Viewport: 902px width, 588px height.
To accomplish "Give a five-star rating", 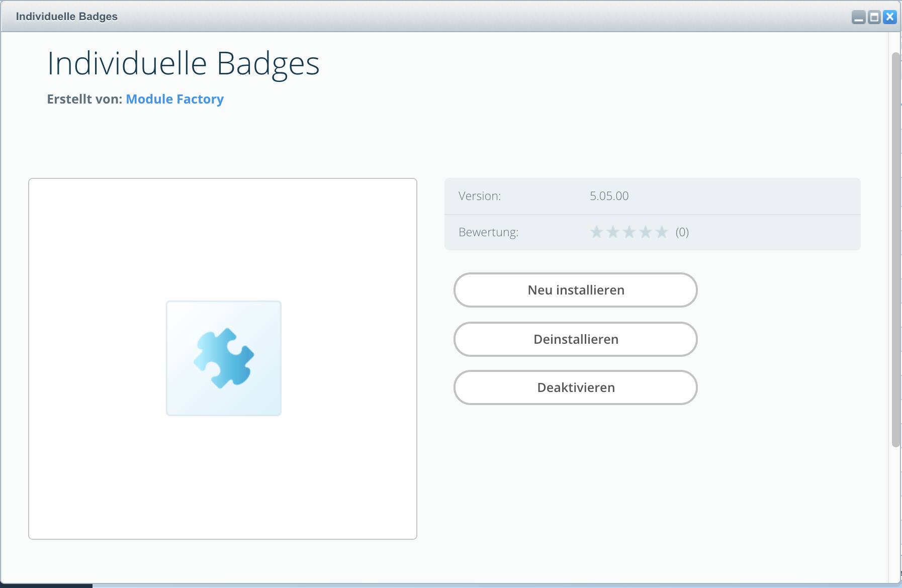I will coord(662,232).
